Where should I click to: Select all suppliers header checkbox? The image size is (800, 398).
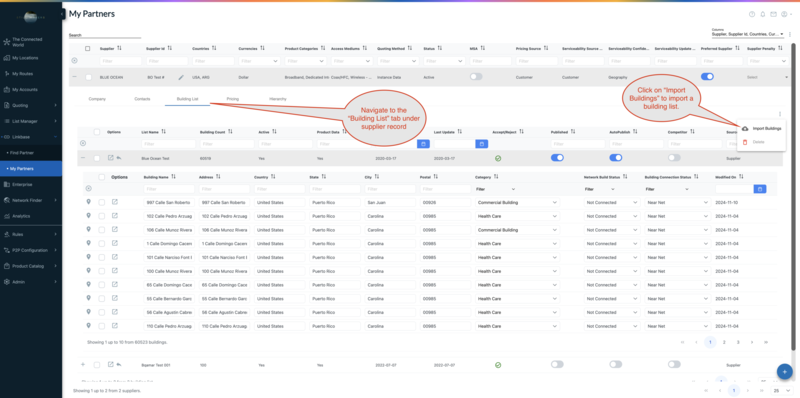point(88,48)
